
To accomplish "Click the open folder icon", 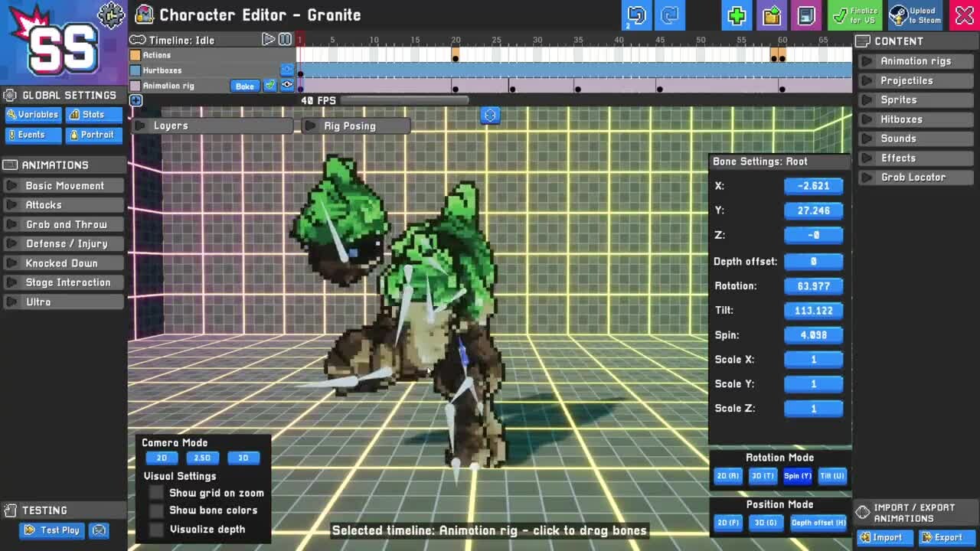I will pos(772,15).
